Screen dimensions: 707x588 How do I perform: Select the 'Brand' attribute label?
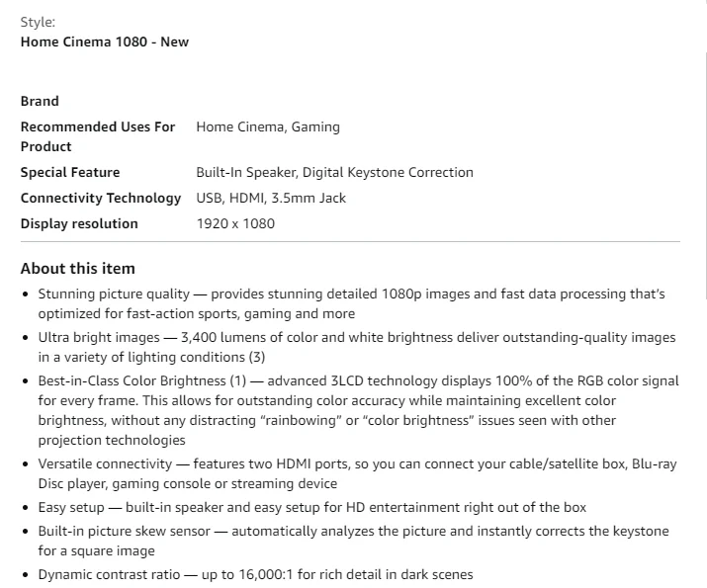(x=40, y=101)
